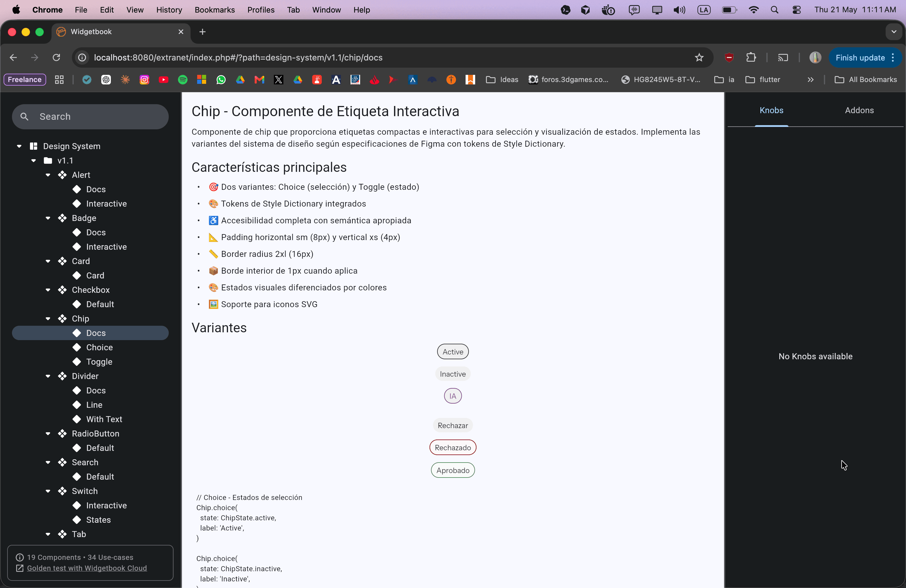Open the Freelance bookmark group
This screenshot has width=906, height=588.
(x=25, y=80)
